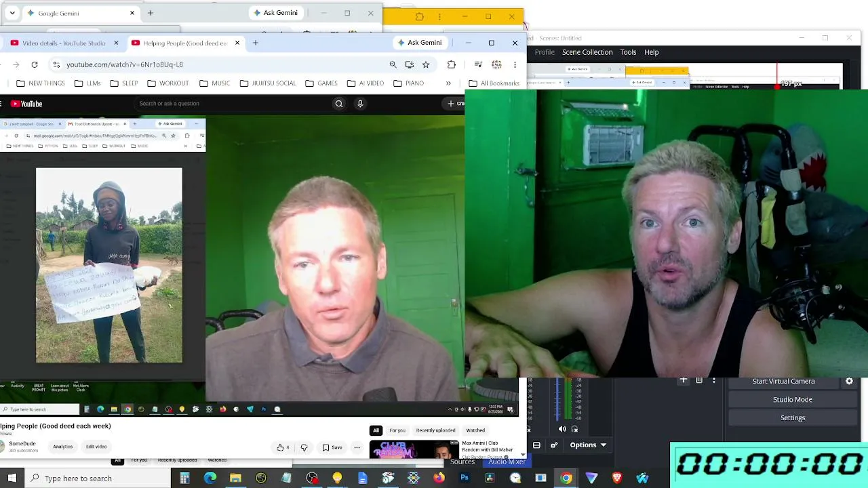Open the LLMs bookmark folder

coord(87,83)
